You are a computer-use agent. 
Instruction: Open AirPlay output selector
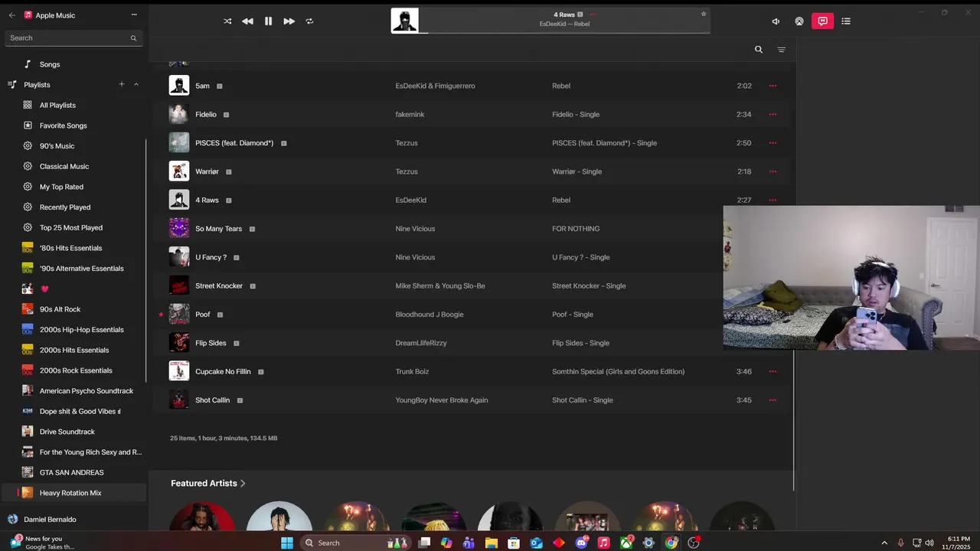point(799,21)
